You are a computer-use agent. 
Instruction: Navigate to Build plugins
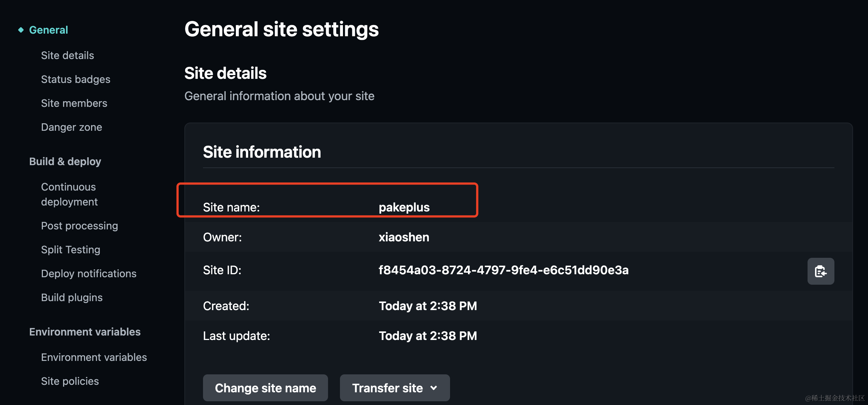72,297
